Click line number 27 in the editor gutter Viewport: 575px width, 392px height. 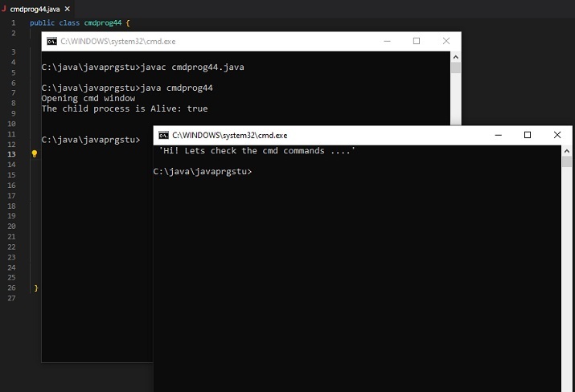12,298
